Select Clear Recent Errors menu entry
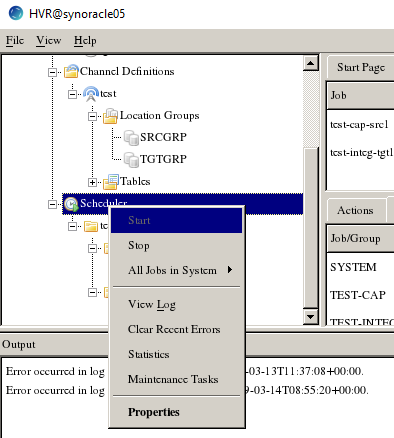394x438 pixels. pos(176,329)
